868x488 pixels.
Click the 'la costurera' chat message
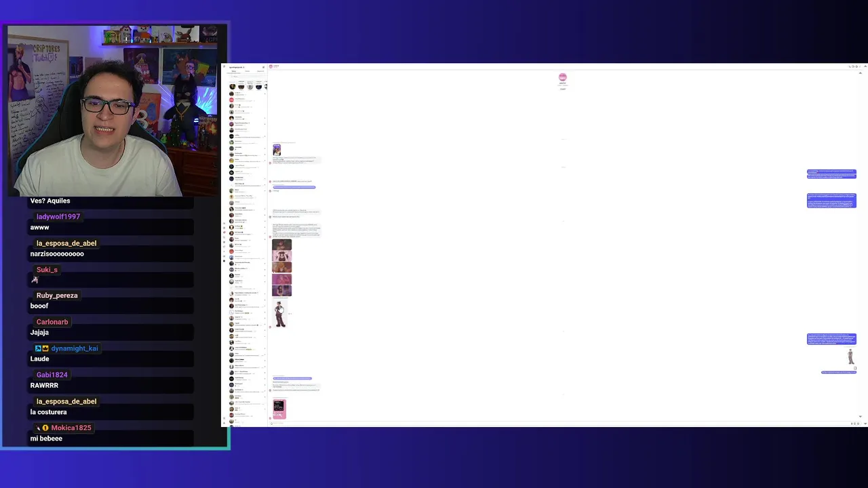(x=48, y=412)
